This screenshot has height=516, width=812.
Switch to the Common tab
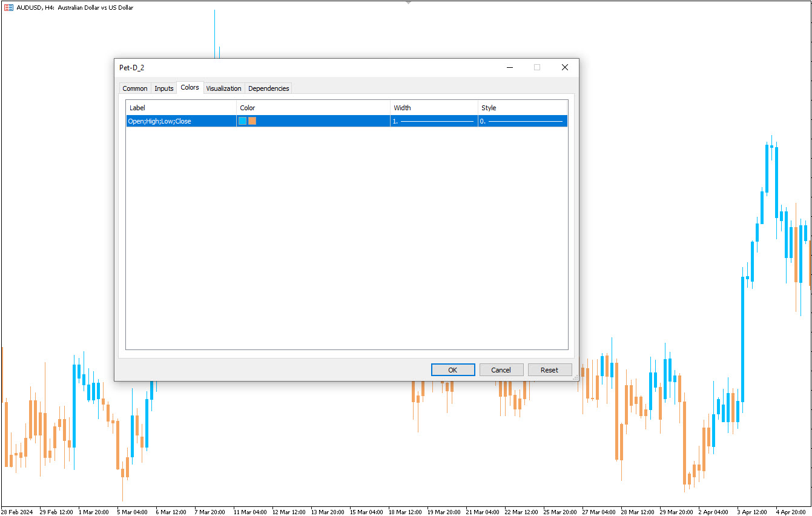pos(134,88)
